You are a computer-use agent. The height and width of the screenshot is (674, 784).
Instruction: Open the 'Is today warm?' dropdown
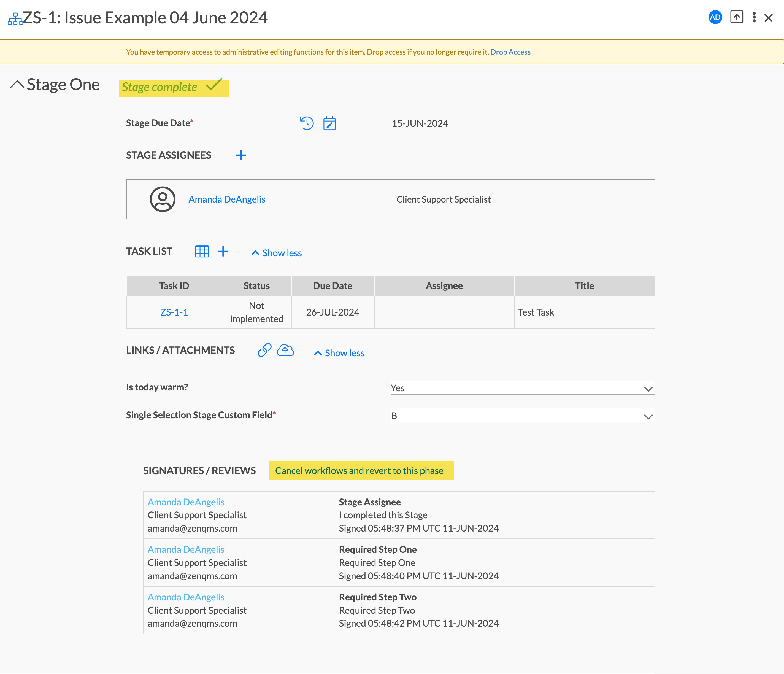522,388
